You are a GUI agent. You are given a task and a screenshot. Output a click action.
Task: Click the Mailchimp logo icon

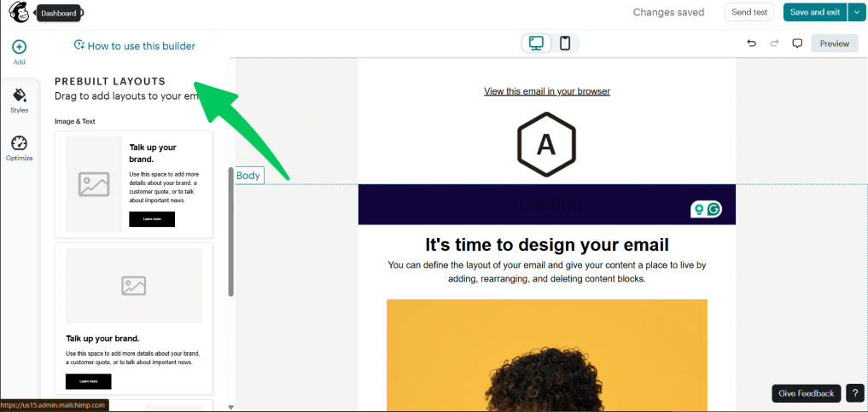19,13
